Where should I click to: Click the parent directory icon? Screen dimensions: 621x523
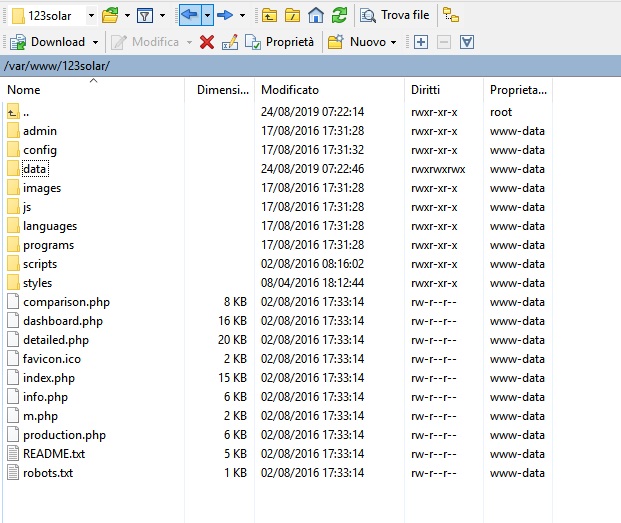269,15
